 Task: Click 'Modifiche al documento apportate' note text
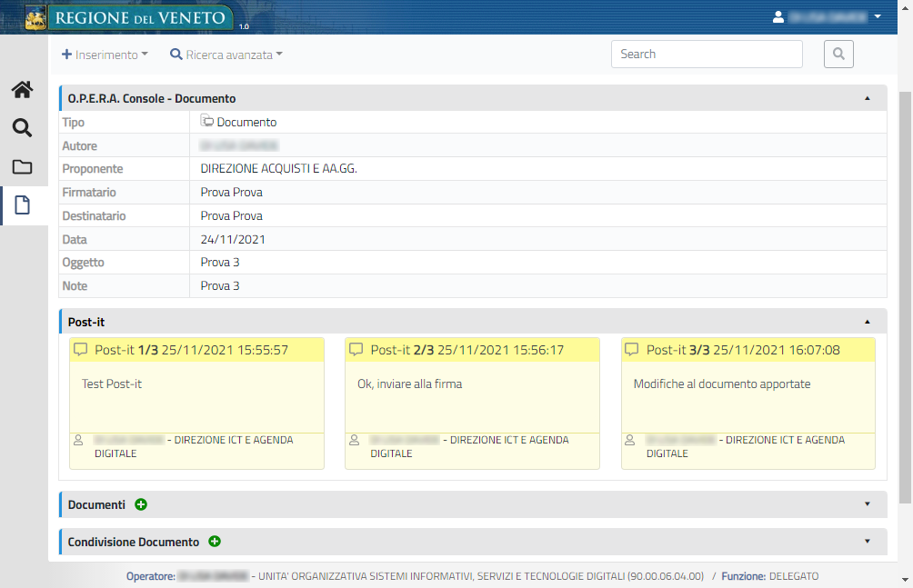tap(722, 384)
